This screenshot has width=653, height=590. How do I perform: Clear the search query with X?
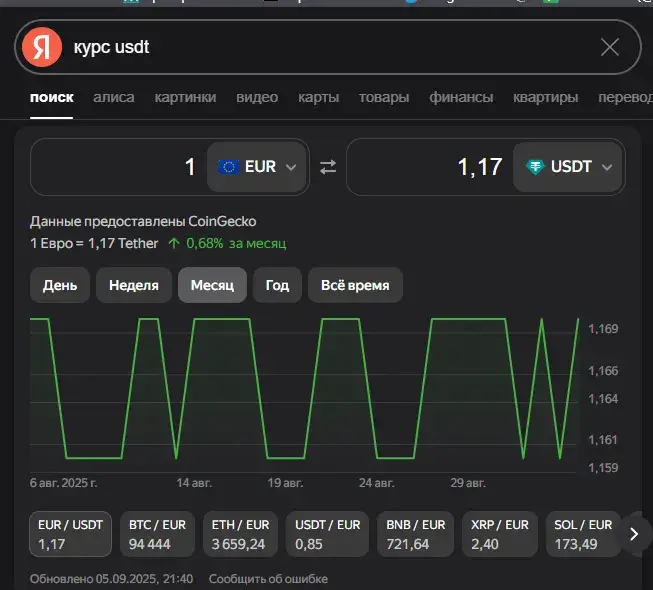[610, 47]
